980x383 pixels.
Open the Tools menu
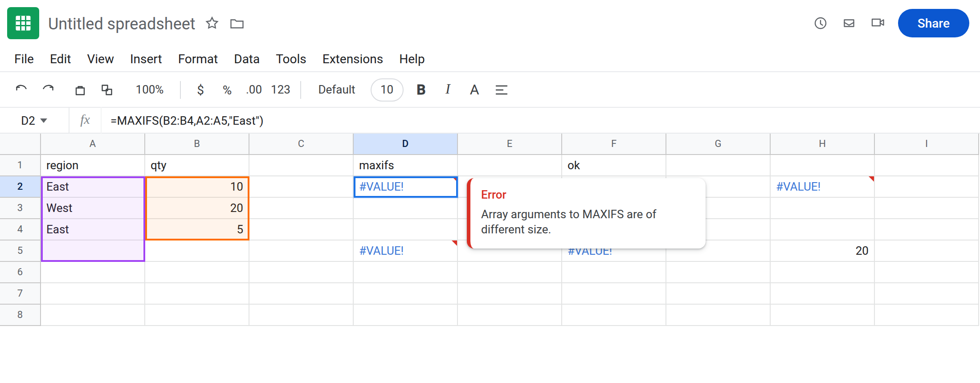click(291, 59)
